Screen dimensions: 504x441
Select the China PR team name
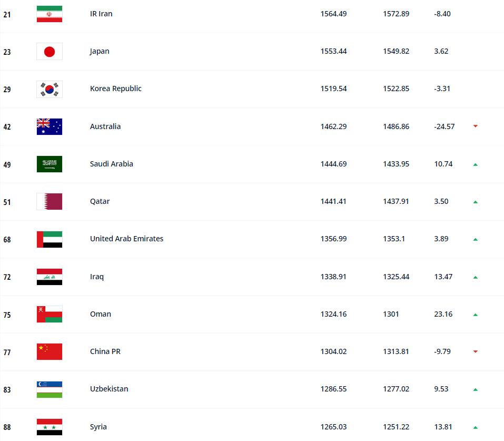[105, 351]
